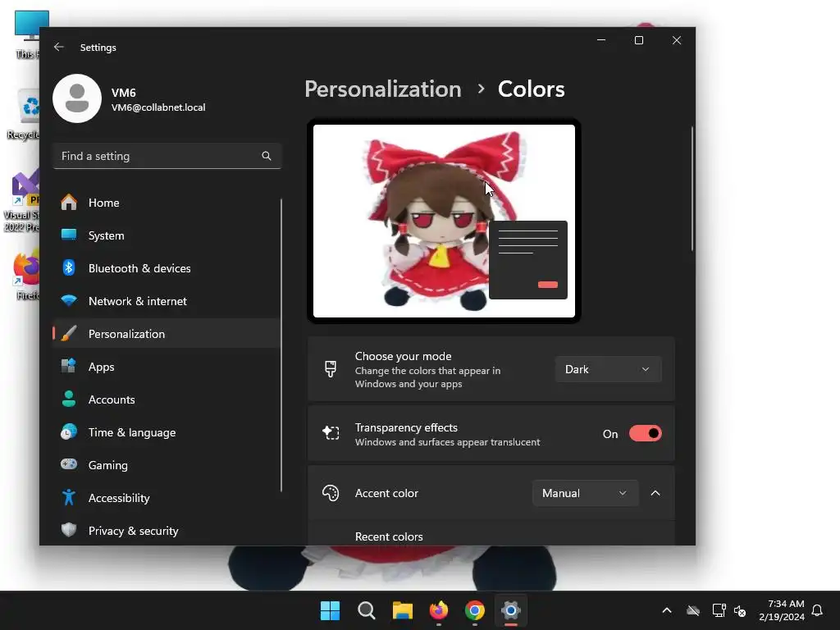Click the back arrow in Settings
The height and width of the screenshot is (630, 840).
click(x=59, y=47)
